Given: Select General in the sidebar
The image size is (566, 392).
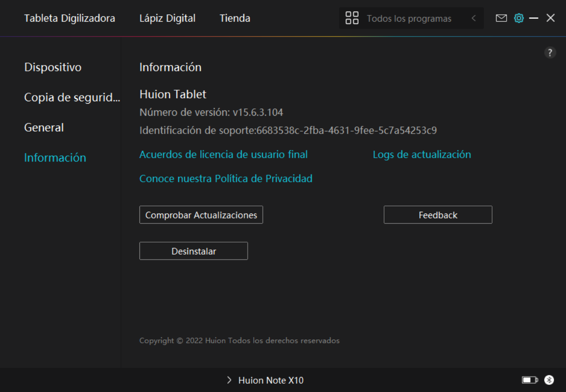Looking at the screenshot, I should pyautogui.click(x=44, y=127).
